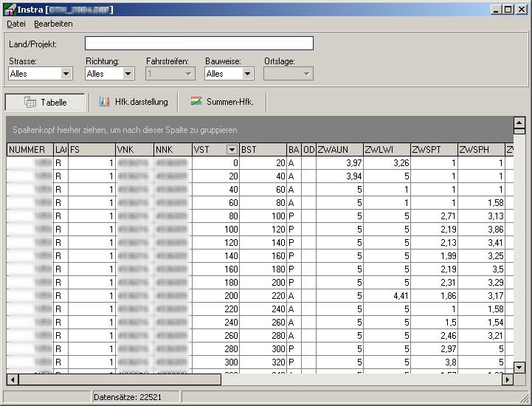The width and height of the screenshot is (532, 406).
Task: Switch to the Hfk.darstellung view
Action: pos(134,102)
